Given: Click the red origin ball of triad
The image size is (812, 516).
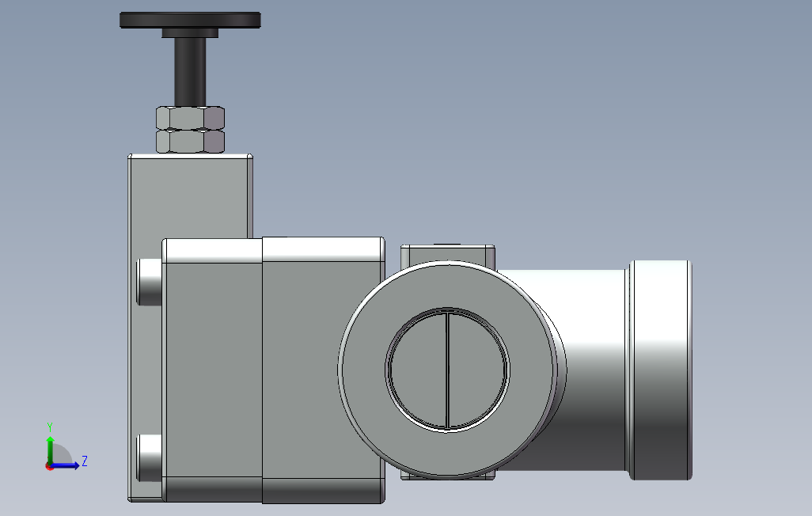Looking at the screenshot, I should [x=49, y=467].
